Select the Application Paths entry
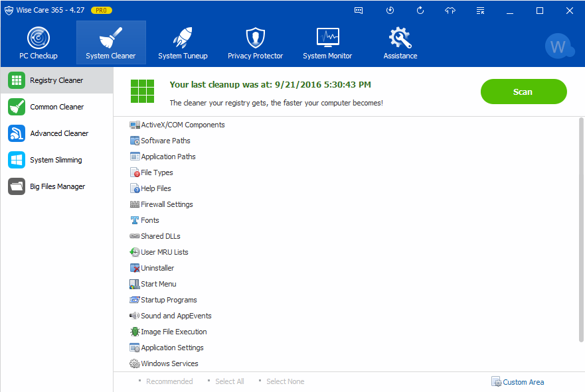This screenshot has height=392, width=585. [x=168, y=157]
